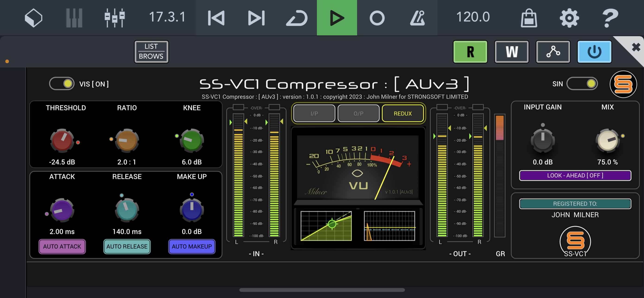
Task: Toggle the metronome
Action: (x=417, y=18)
